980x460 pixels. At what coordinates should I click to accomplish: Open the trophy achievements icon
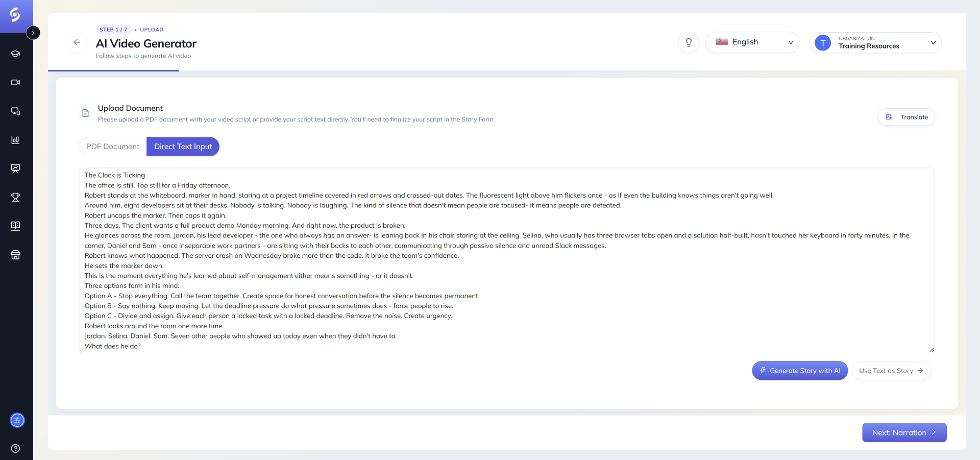pyautogui.click(x=15, y=197)
